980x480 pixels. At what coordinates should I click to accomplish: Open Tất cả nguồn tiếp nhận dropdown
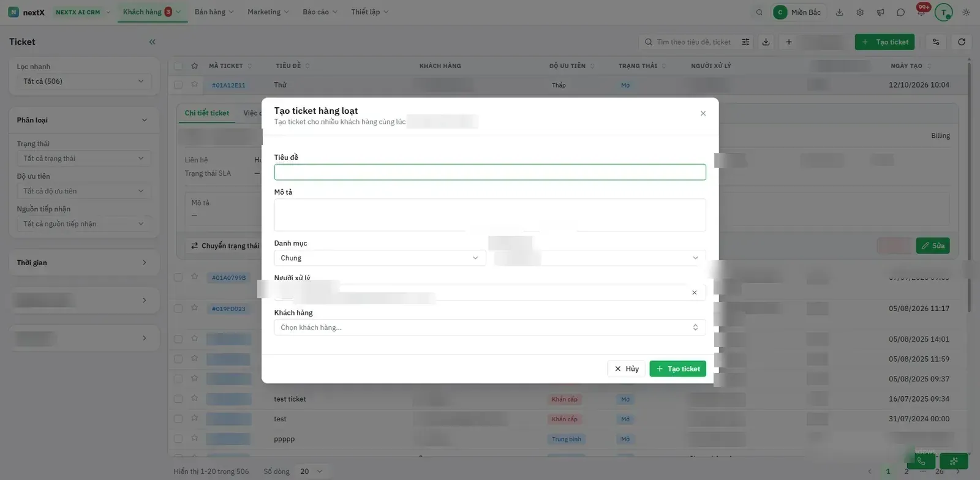84,223
